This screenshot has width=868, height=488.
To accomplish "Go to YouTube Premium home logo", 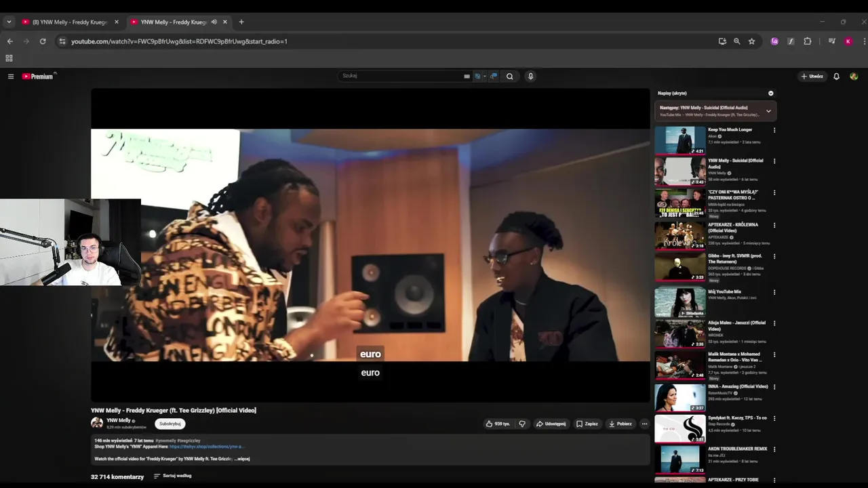I will (38, 77).
